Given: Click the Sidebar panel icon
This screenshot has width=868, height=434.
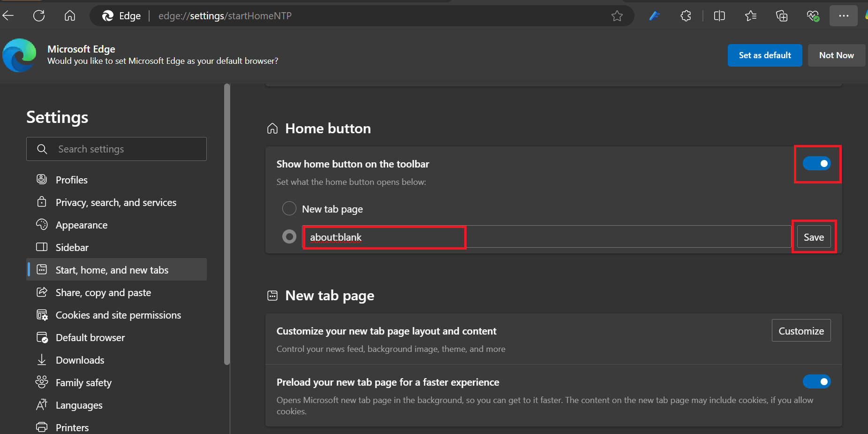Looking at the screenshot, I should [42, 247].
